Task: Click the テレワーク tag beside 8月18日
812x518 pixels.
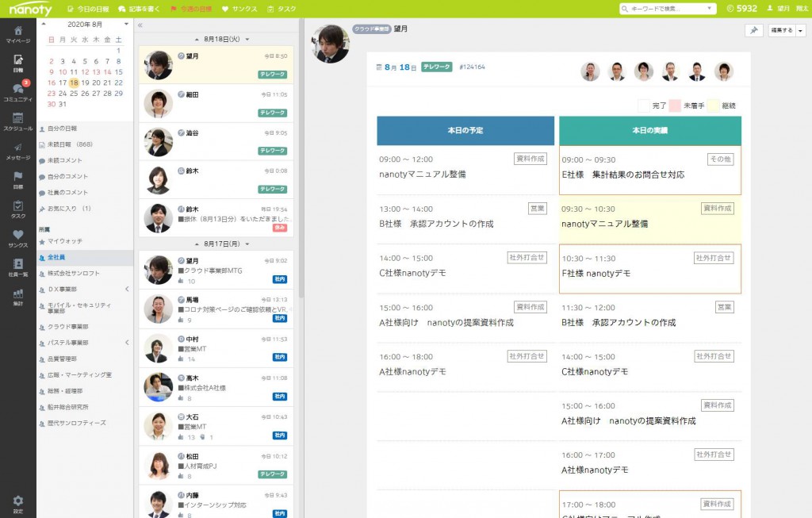Action: tap(437, 67)
